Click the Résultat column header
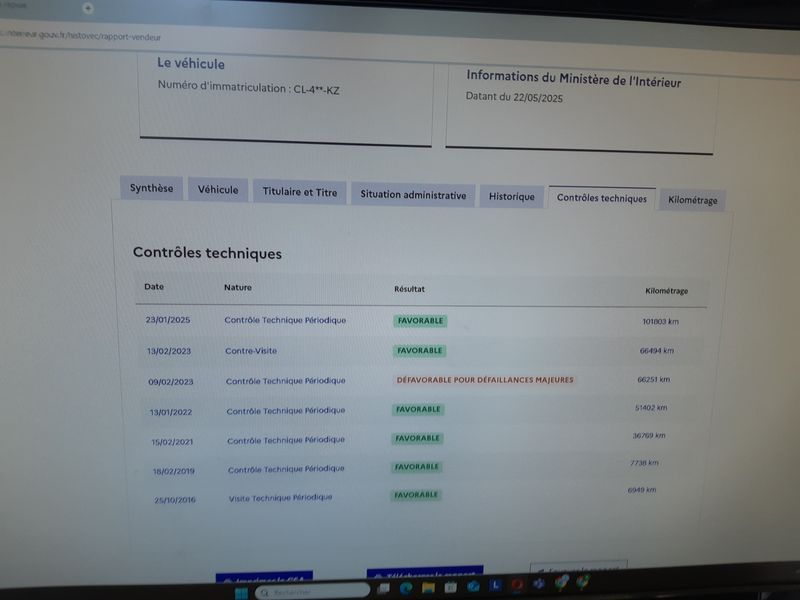 [x=409, y=289]
